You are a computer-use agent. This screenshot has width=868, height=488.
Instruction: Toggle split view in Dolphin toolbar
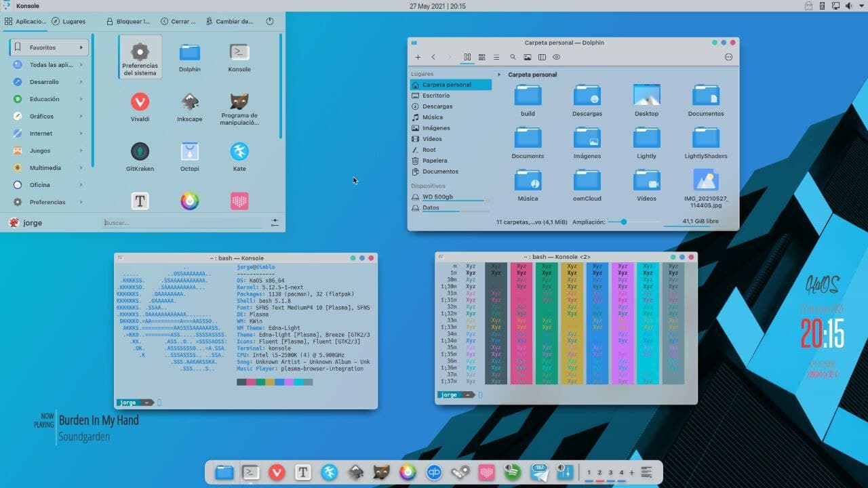point(542,58)
